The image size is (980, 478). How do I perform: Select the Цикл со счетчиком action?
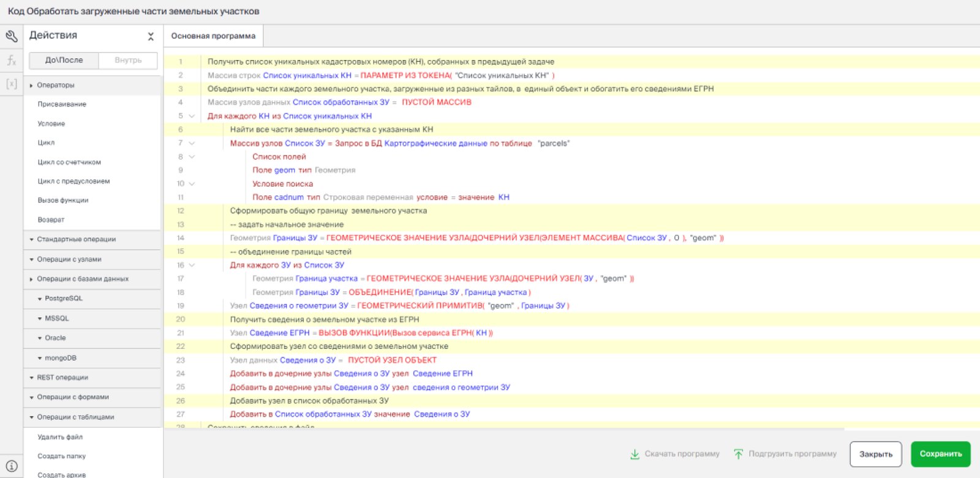pyautogui.click(x=69, y=162)
